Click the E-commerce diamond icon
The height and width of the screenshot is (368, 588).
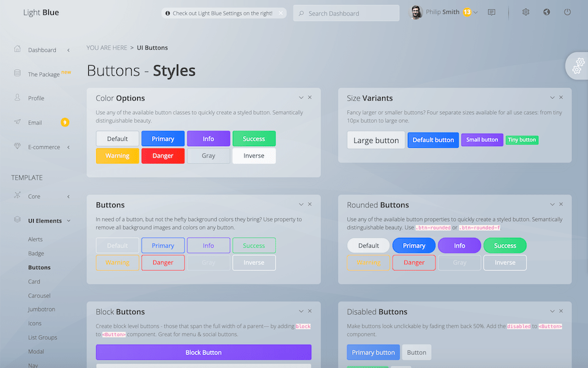17,147
